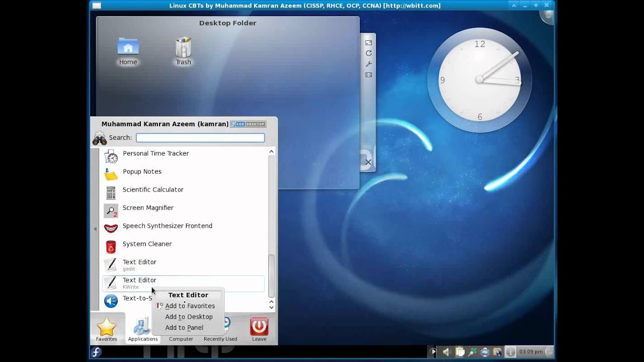Choose Add to Desktop

pos(189,317)
